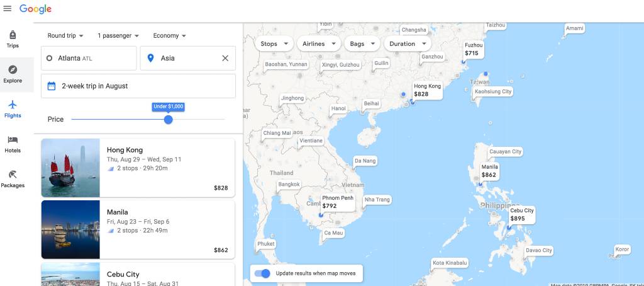
Task: Select the Hong Kong flight card
Action: tap(138, 168)
